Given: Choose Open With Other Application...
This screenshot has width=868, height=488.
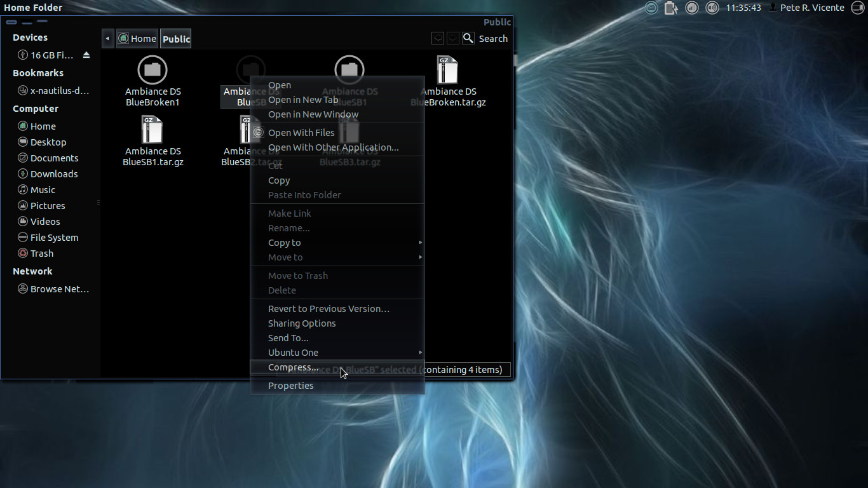Looking at the screenshot, I should pyautogui.click(x=337, y=147).
